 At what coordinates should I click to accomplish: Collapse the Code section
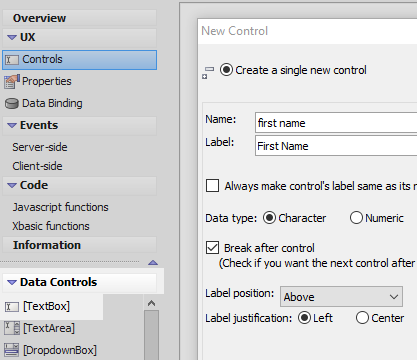pos(12,185)
